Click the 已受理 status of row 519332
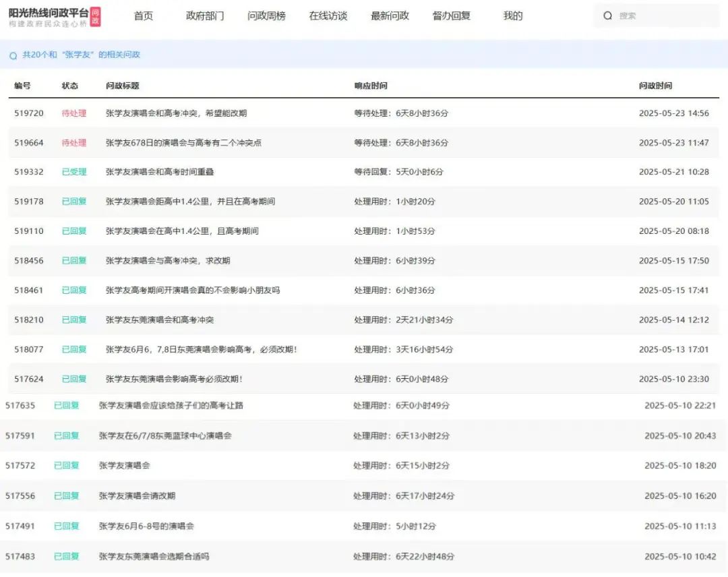The image size is (728, 577). pos(74,172)
